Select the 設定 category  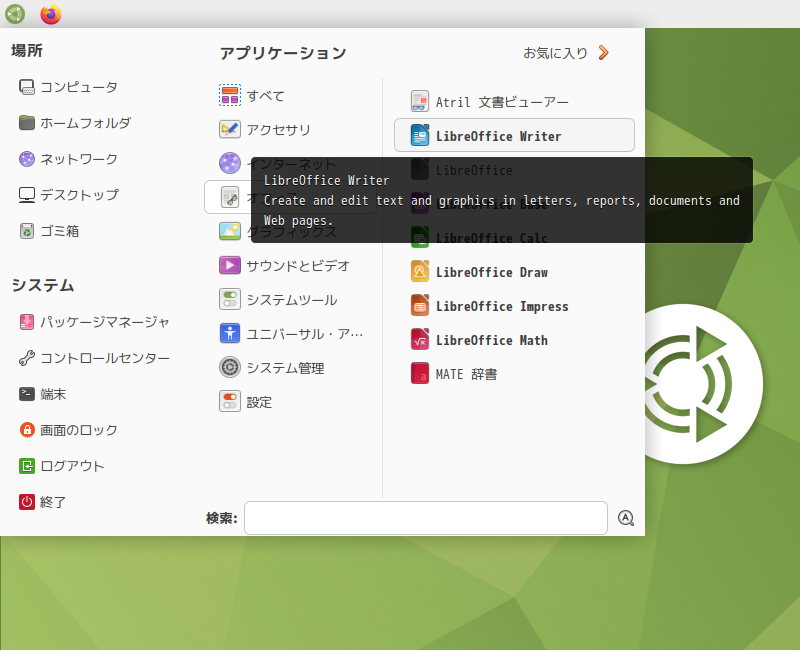[245, 402]
